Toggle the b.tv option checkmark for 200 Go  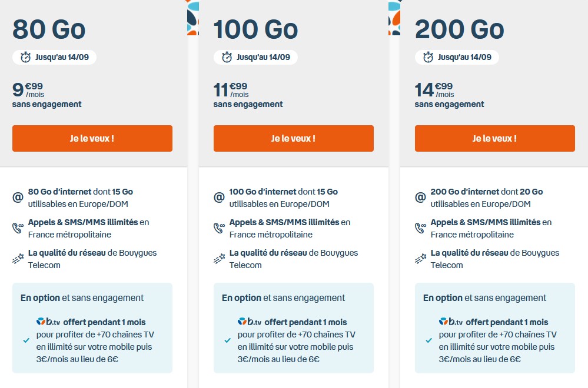click(x=428, y=340)
